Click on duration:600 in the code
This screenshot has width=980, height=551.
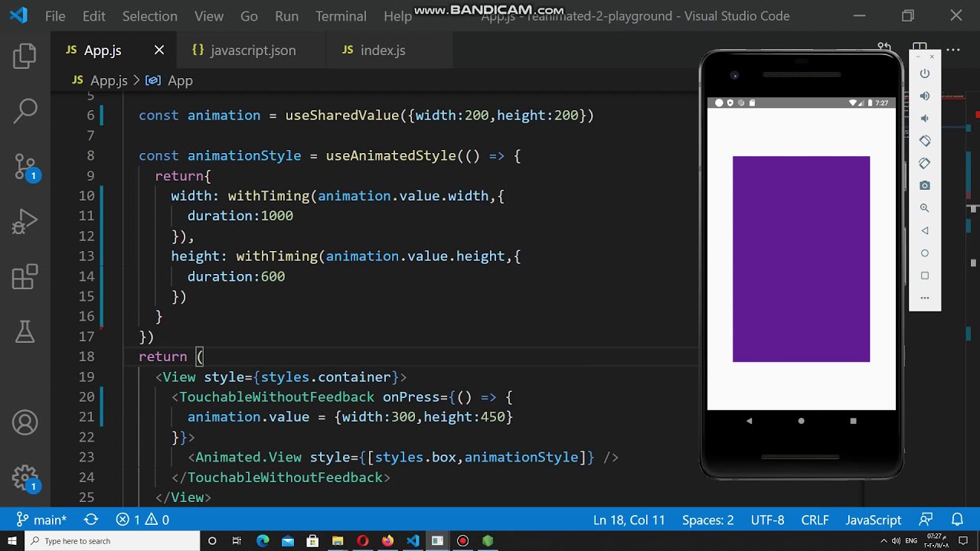[236, 276]
